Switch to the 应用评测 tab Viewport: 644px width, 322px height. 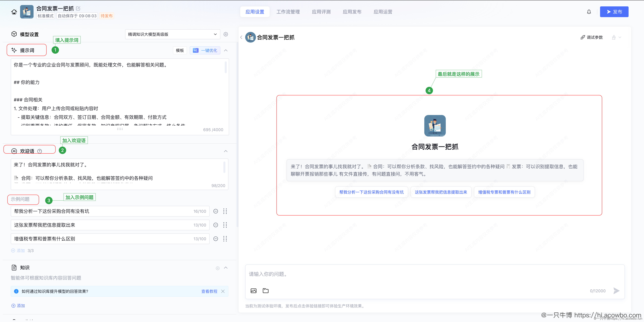pos(321,12)
